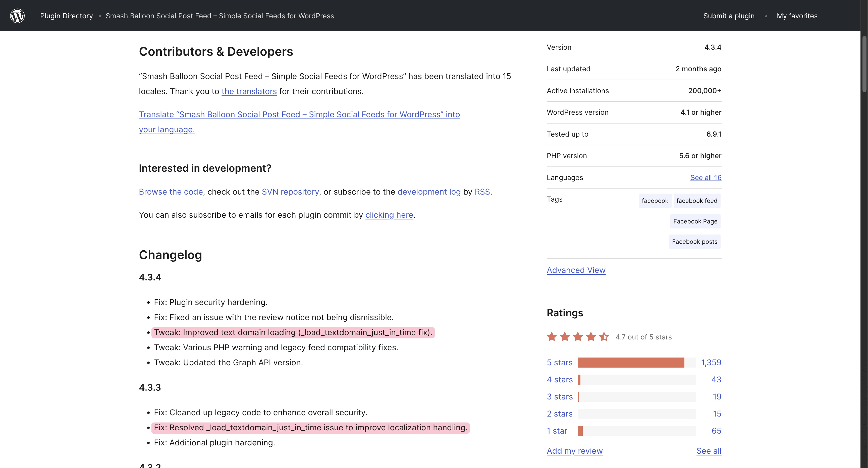Image resolution: width=868 pixels, height=468 pixels.
Task: Open 4 stars reviews link
Action: tap(560, 380)
